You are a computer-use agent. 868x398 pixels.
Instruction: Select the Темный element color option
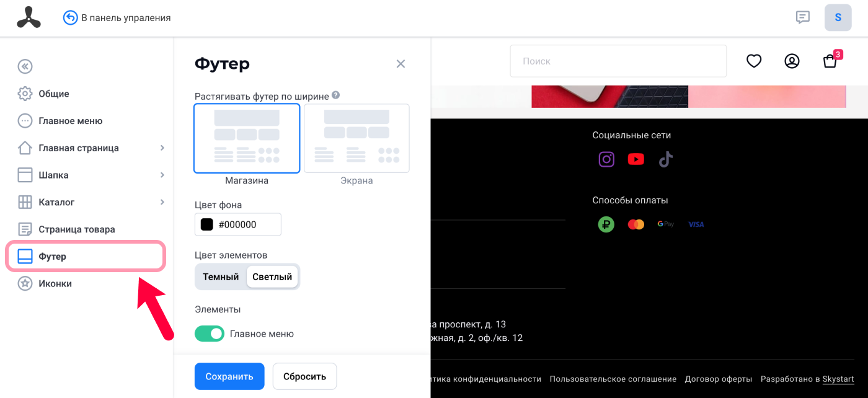[221, 277]
